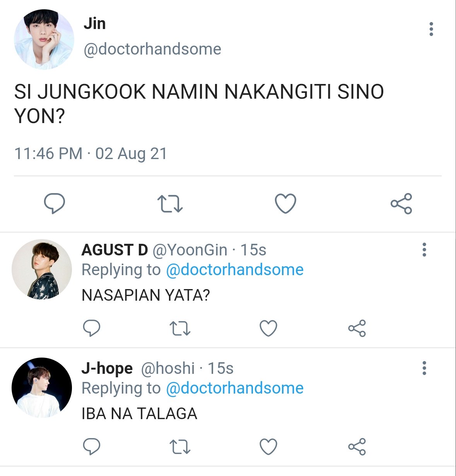Share J-hope's reply
This screenshot has width=456, height=476.
pyautogui.click(x=357, y=447)
